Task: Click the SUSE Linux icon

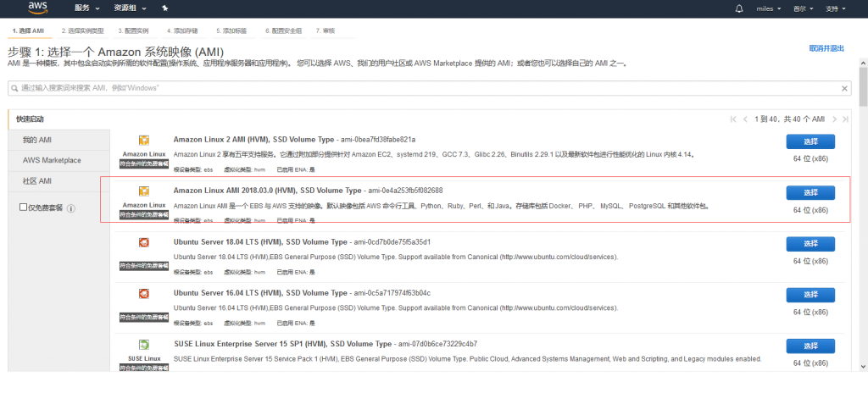Action: tap(144, 344)
